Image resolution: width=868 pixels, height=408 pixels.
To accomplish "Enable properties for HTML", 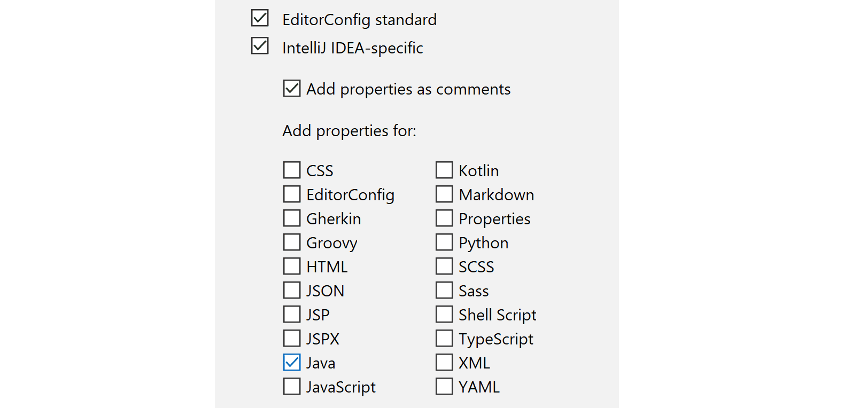I will [292, 266].
